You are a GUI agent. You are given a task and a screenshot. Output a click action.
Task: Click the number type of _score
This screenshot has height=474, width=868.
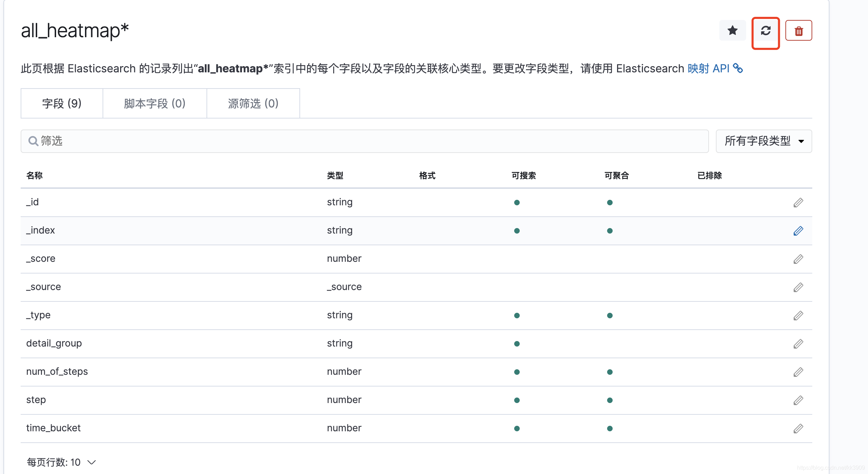pos(344,259)
